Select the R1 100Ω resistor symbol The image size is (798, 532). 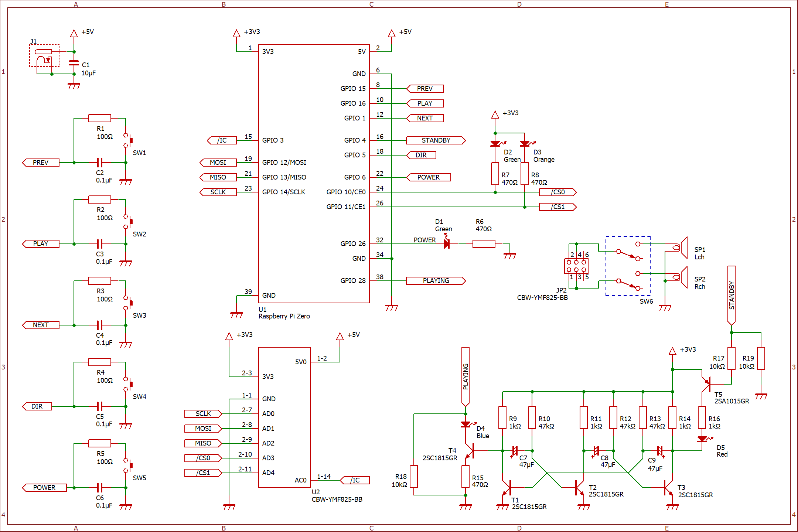tap(100, 118)
